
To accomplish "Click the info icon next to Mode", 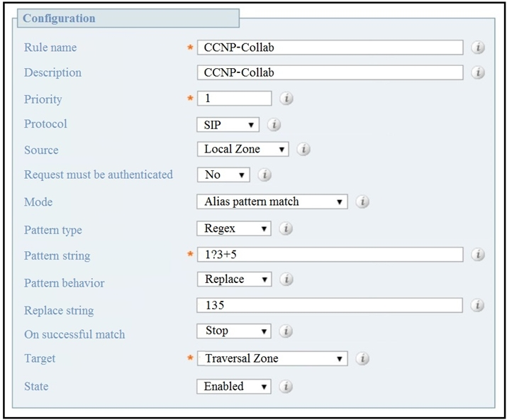I will [x=362, y=201].
